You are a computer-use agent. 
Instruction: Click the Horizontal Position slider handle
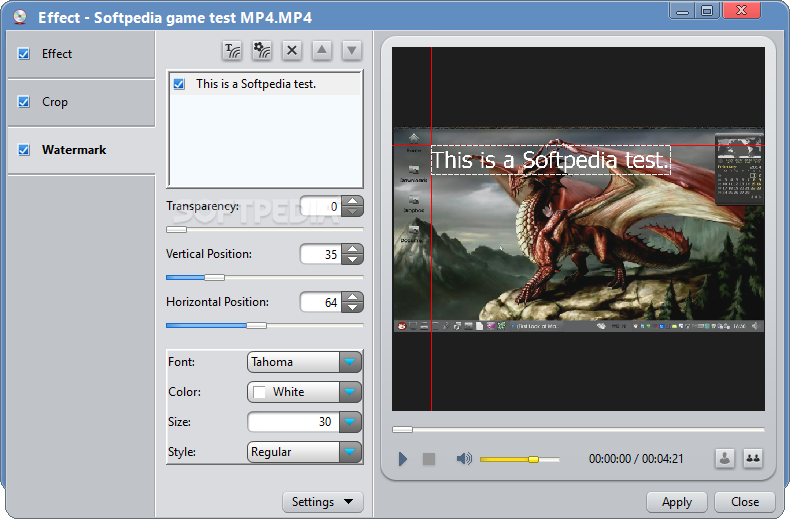256,326
